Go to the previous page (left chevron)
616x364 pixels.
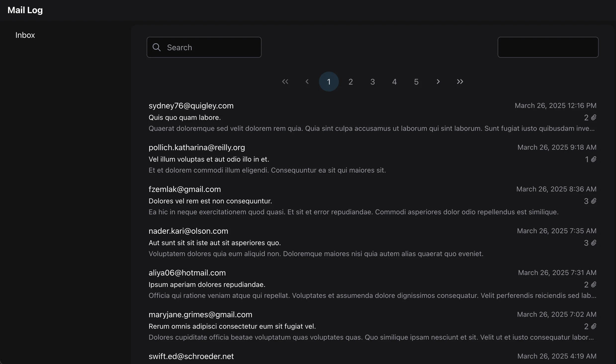307,82
